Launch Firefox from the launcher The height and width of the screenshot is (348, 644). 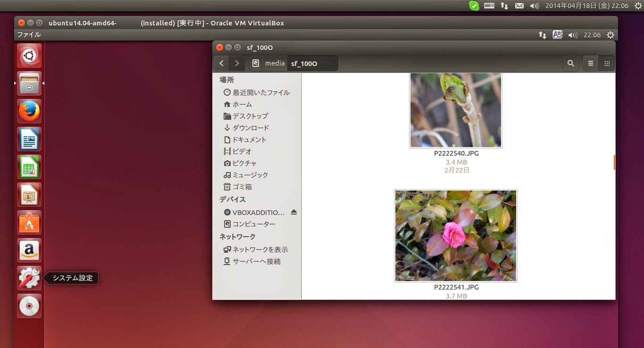pos(29,111)
